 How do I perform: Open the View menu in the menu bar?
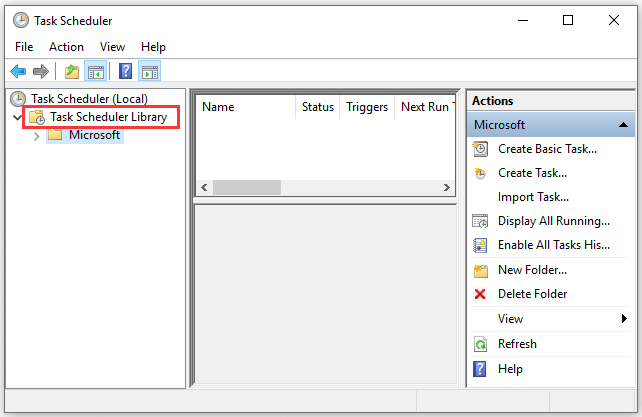pos(112,47)
